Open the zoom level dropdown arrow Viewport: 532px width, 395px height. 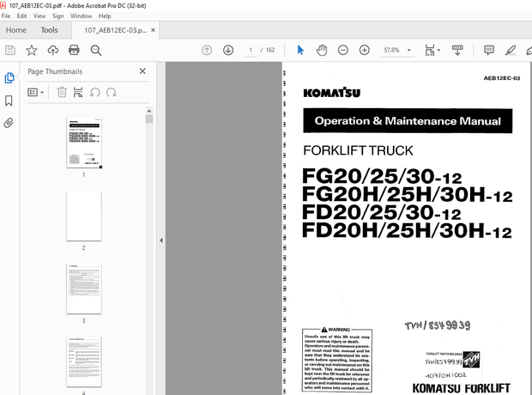point(409,50)
